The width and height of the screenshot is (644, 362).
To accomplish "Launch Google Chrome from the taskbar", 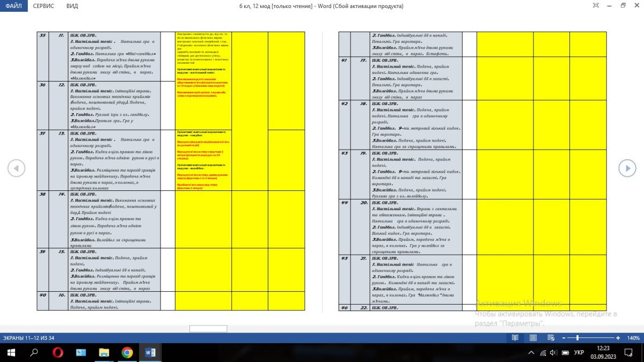I will click(x=127, y=352).
